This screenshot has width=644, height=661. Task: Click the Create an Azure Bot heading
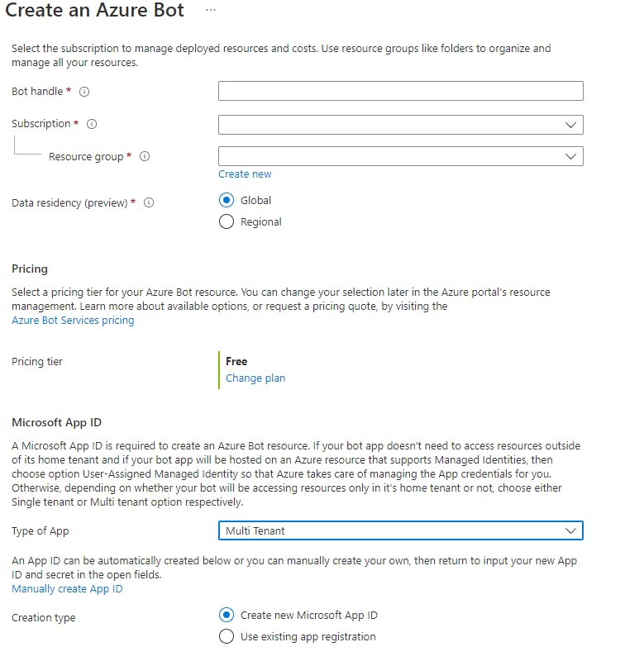[x=95, y=11]
